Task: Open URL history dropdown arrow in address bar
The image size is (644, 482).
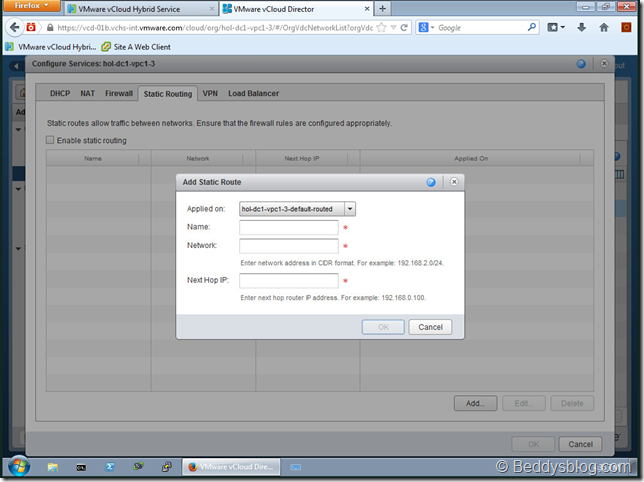Action: pyautogui.click(x=393, y=28)
